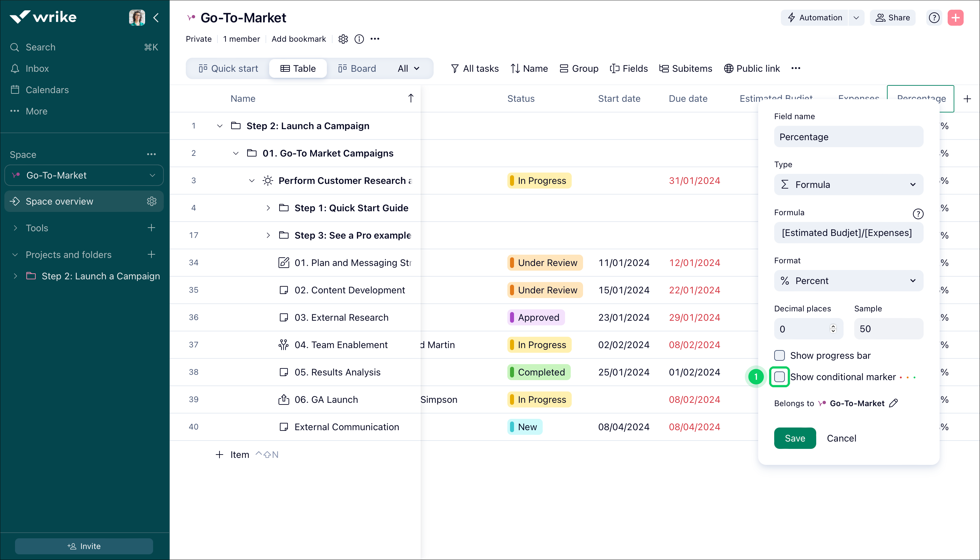Open space settings gear icon in header
Image resolution: width=980 pixels, height=560 pixels.
343,39
